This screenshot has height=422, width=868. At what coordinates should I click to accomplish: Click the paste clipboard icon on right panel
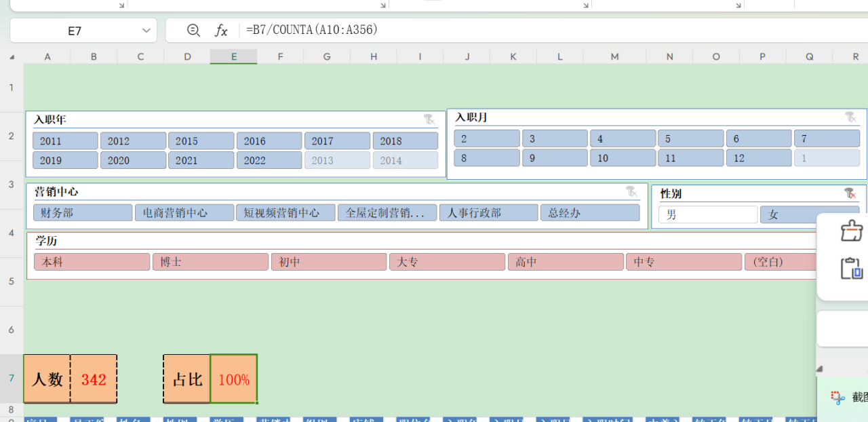tap(851, 268)
